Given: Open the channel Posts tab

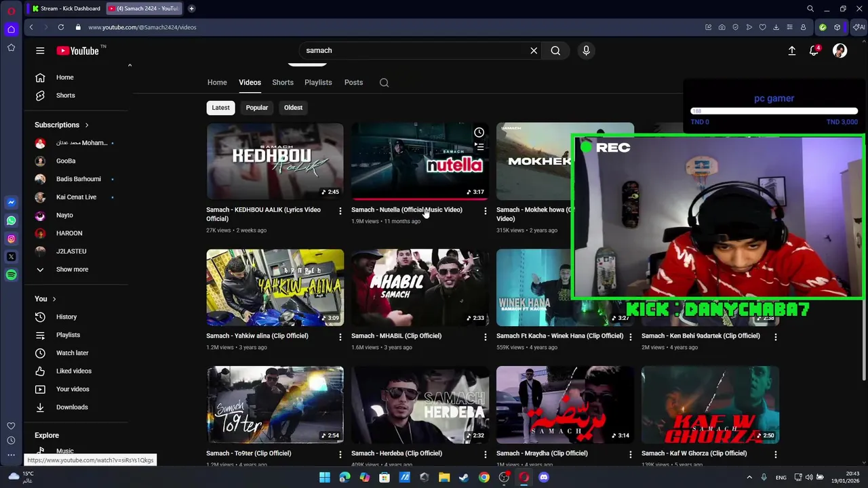Looking at the screenshot, I should [x=353, y=83].
